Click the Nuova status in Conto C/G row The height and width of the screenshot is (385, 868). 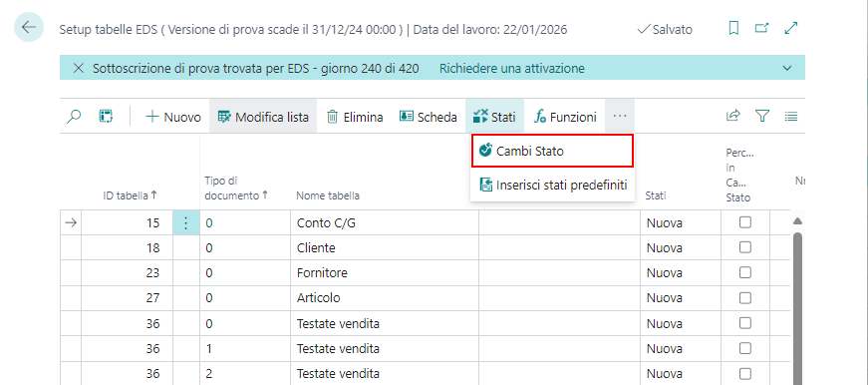(x=681, y=223)
